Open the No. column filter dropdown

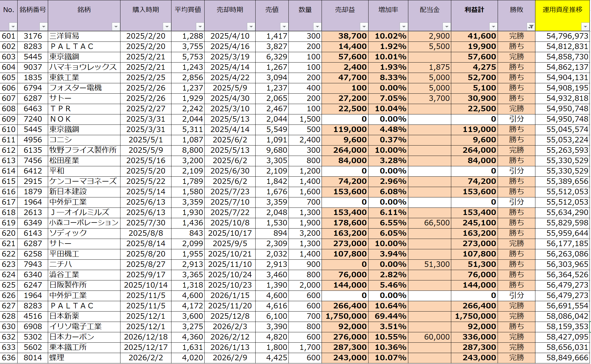pyautogui.click(x=13, y=27)
